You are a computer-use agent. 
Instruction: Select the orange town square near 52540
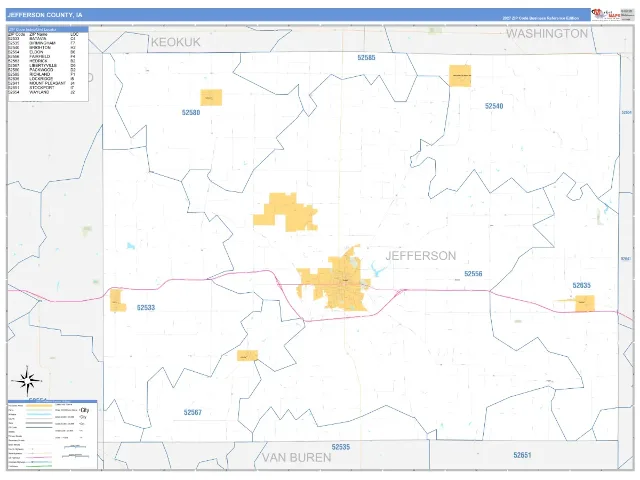pos(460,76)
